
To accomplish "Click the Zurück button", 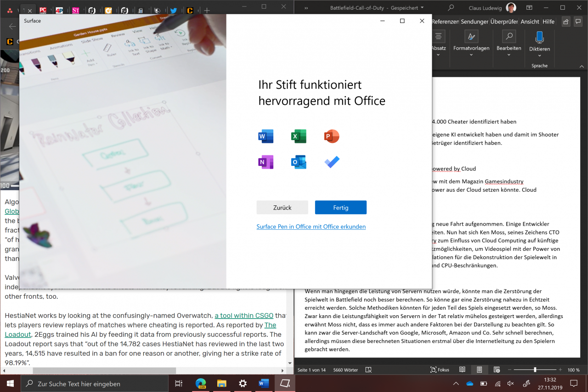I will click(x=282, y=207).
